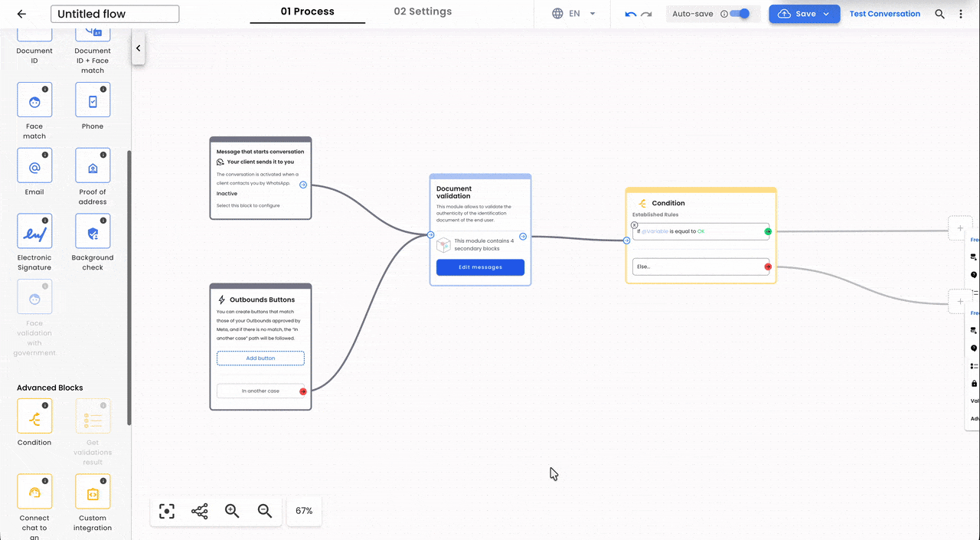Viewport: 980px width, 540px height.
Task: Select the Face match block icon
Action: pyautogui.click(x=34, y=100)
